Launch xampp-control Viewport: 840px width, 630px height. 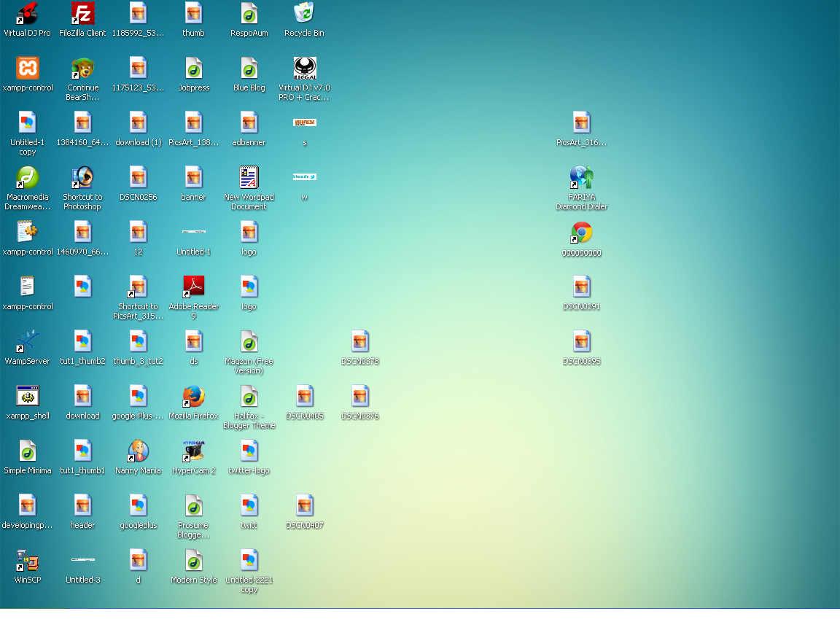27,68
